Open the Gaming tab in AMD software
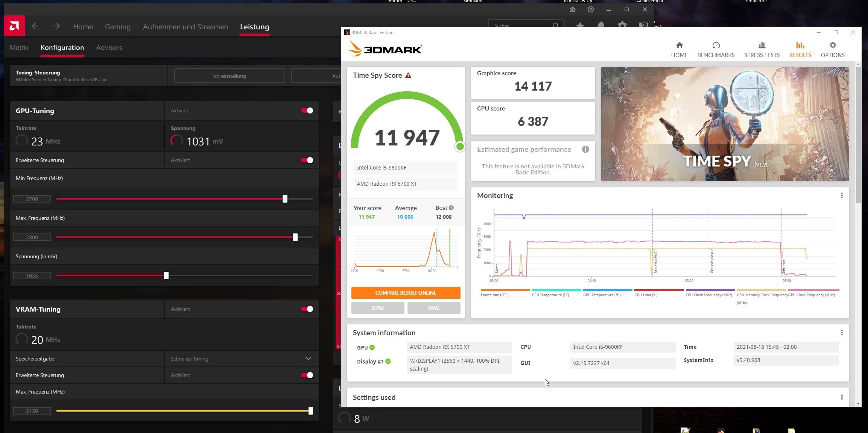Screen dimensions: 868x433 click(118, 27)
